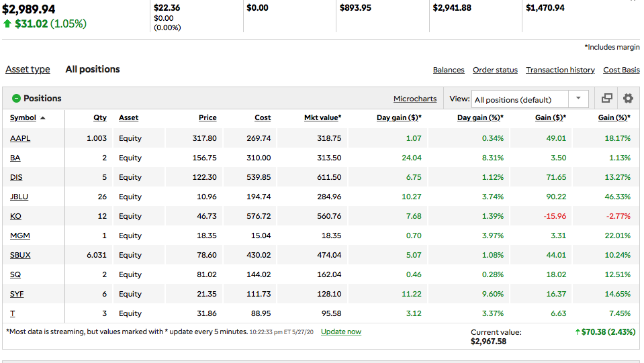
Task: Go to Order status page
Action: [x=495, y=70]
